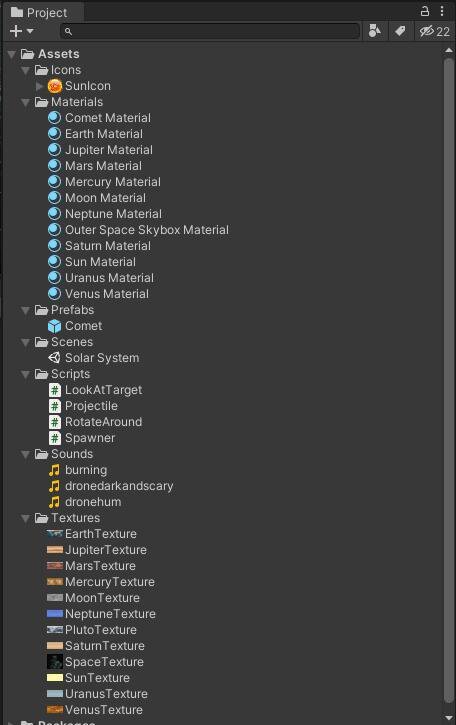
Task: Open the plus create asset dropdown
Action: tap(21, 31)
